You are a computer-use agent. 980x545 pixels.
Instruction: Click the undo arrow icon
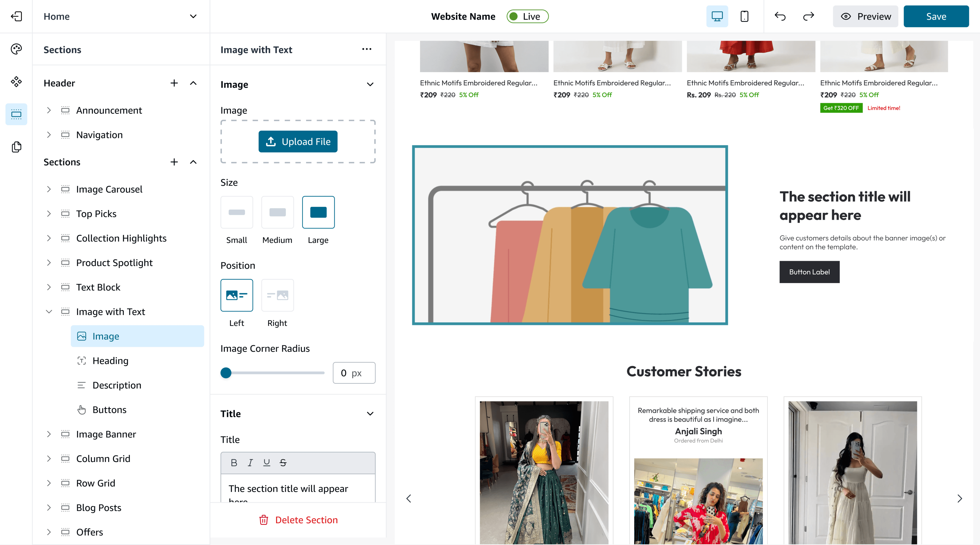(x=780, y=16)
